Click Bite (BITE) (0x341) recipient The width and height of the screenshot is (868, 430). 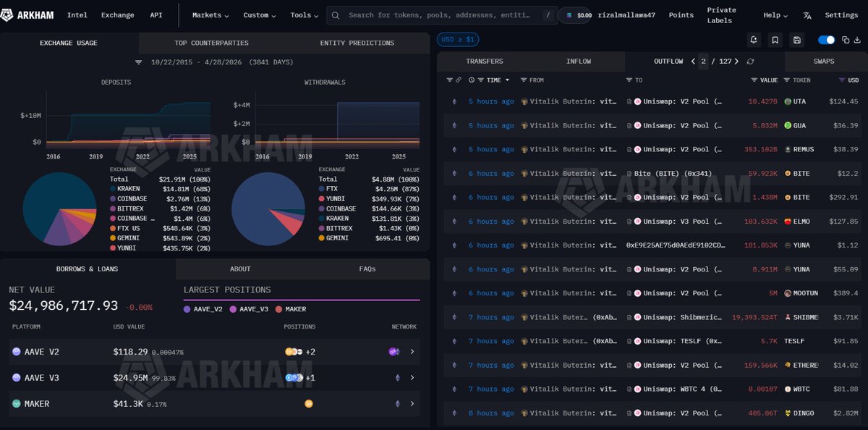pyautogui.click(x=673, y=174)
